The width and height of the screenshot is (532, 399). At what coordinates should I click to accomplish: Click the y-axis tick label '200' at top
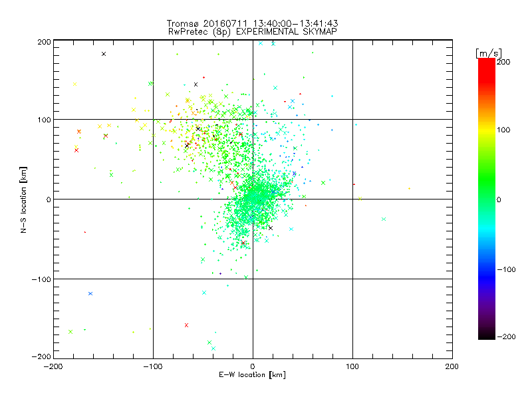(44, 42)
